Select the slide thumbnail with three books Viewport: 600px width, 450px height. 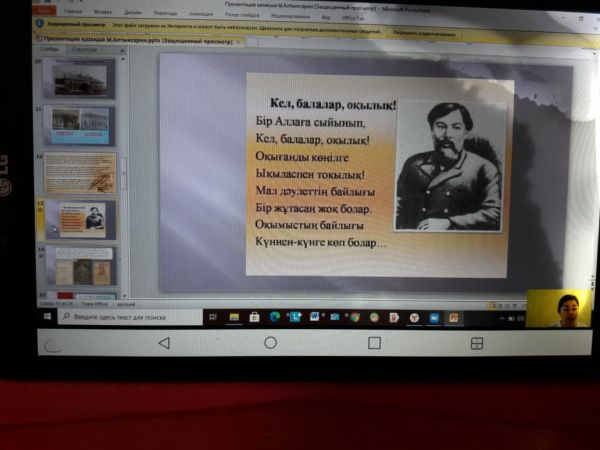click(x=80, y=266)
